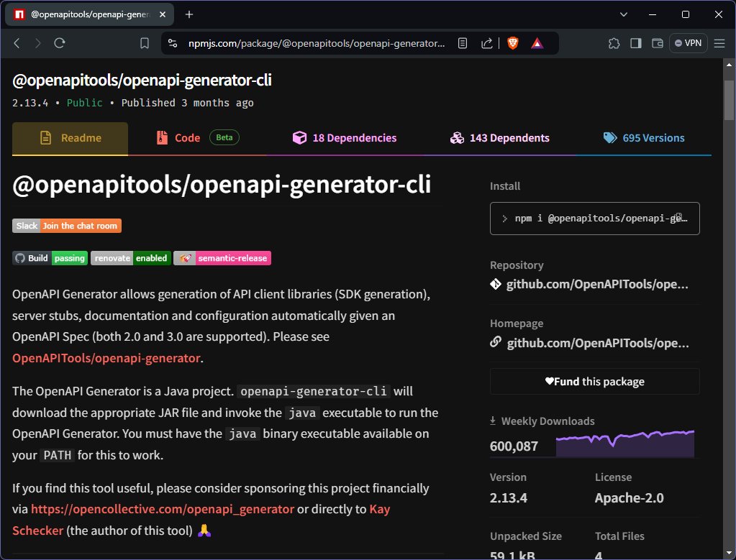
Task: Click the forward navigation arrow
Action: (x=38, y=43)
